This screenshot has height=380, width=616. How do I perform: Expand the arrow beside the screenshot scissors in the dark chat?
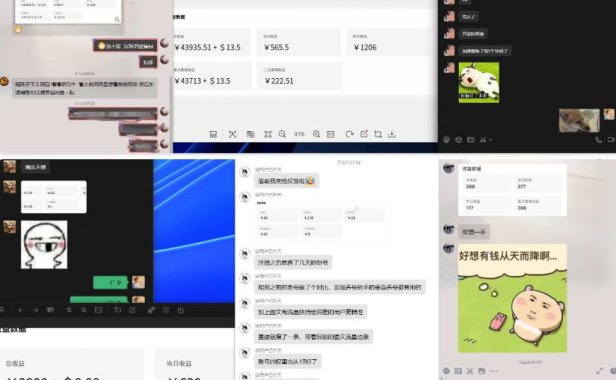click(x=490, y=140)
